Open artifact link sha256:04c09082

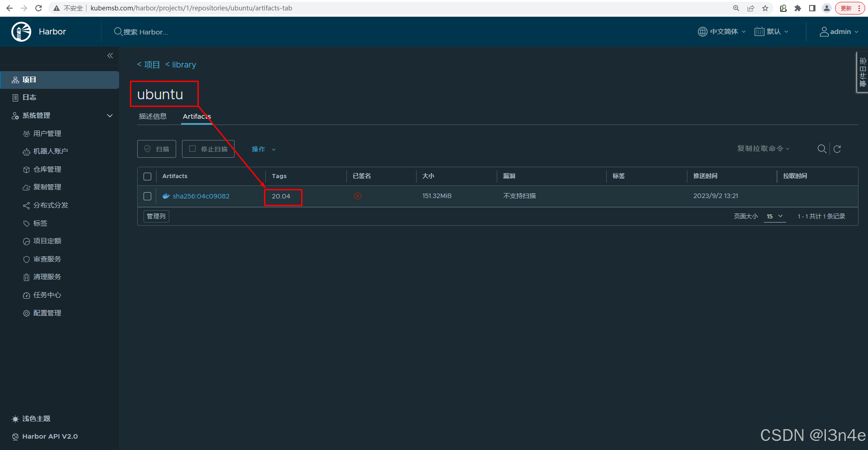201,196
